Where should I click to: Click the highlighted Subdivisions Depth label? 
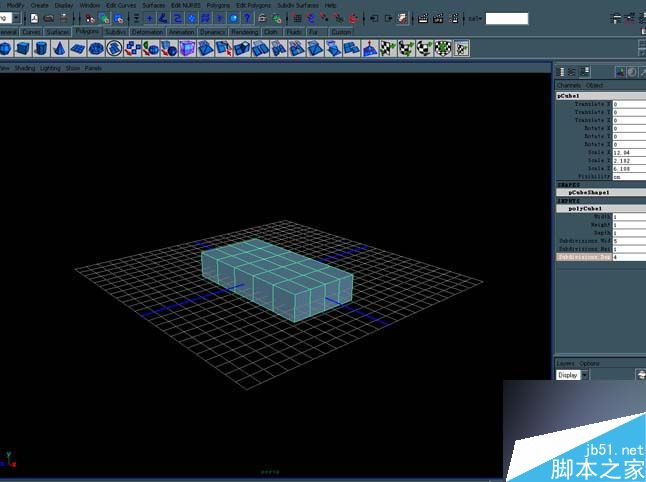tap(584, 257)
